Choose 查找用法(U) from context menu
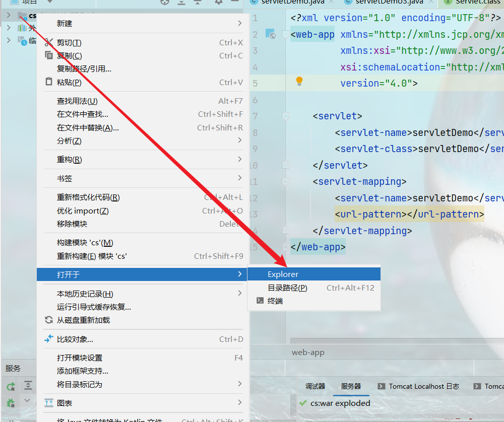 point(143,101)
